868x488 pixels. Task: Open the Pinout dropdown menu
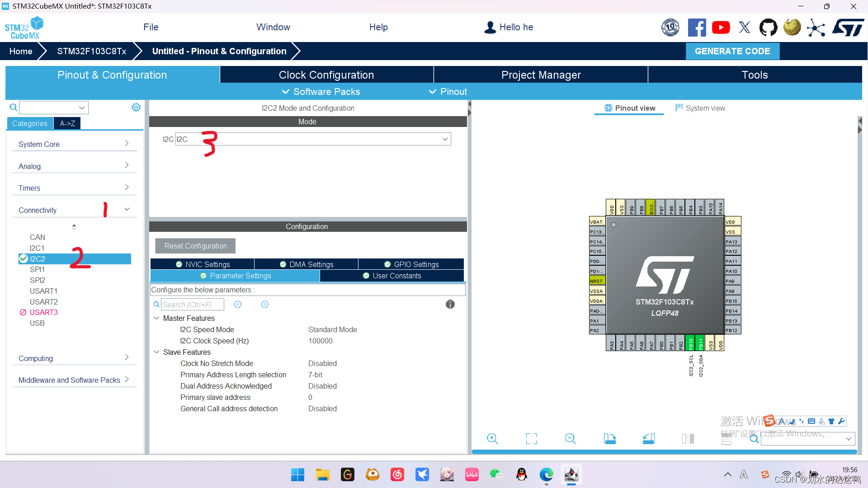[448, 92]
